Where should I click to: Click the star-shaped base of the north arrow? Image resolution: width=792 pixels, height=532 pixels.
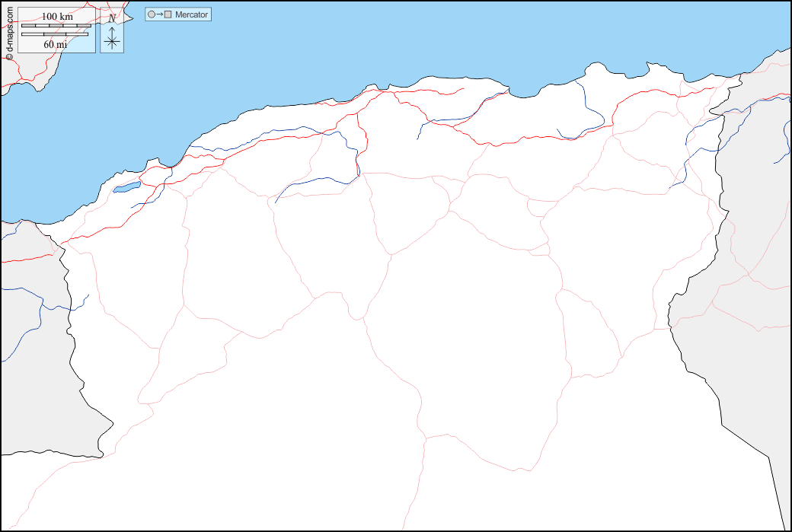112,42
